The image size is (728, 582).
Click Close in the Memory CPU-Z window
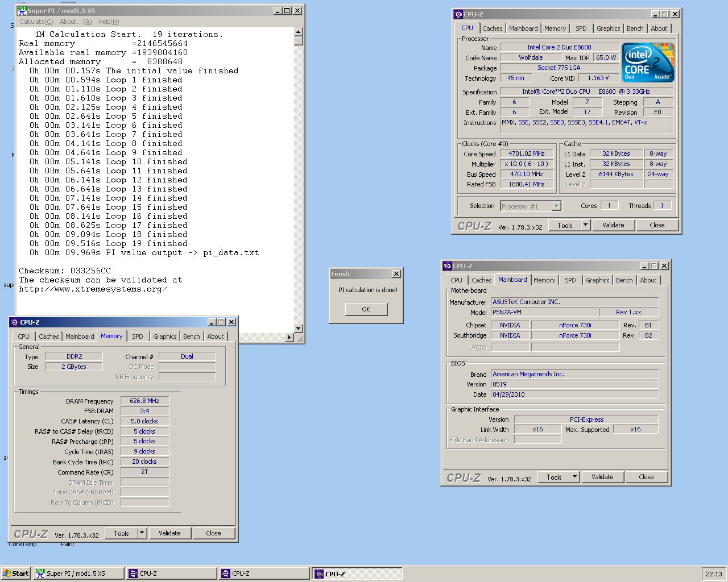[214, 533]
